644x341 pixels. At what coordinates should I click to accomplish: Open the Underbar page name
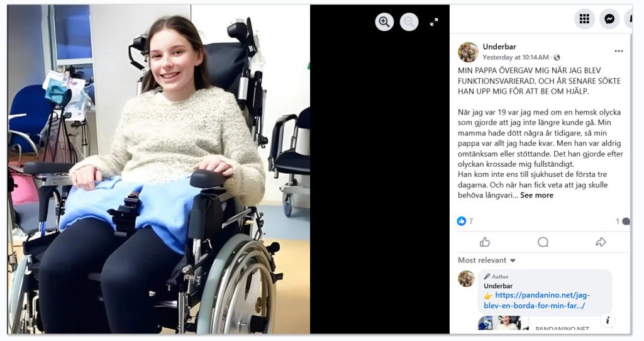pos(499,47)
